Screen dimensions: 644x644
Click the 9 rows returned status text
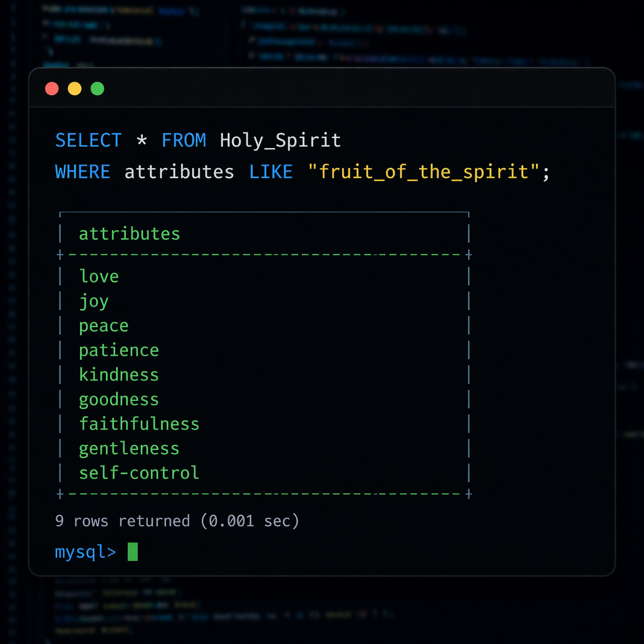177,521
